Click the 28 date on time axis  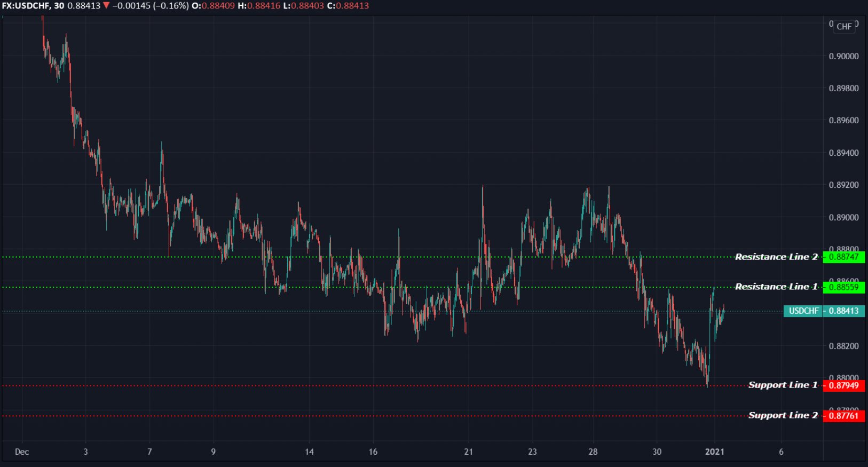[593, 452]
